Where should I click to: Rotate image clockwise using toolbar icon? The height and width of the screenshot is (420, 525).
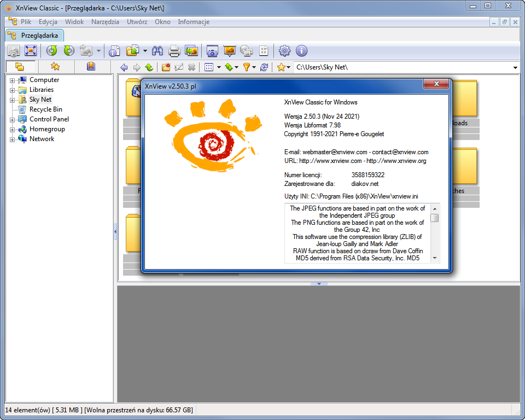point(69,51)
